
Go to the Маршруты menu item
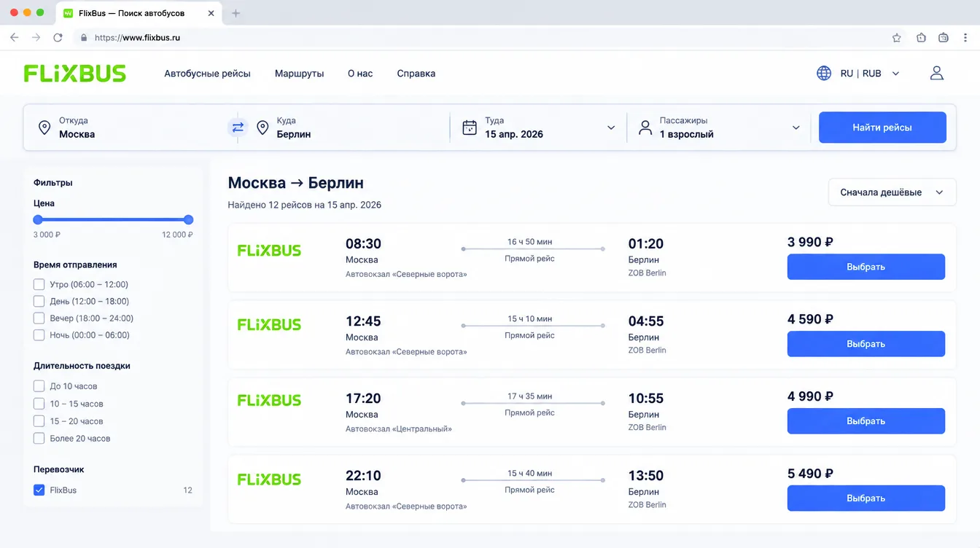(299, 74)
